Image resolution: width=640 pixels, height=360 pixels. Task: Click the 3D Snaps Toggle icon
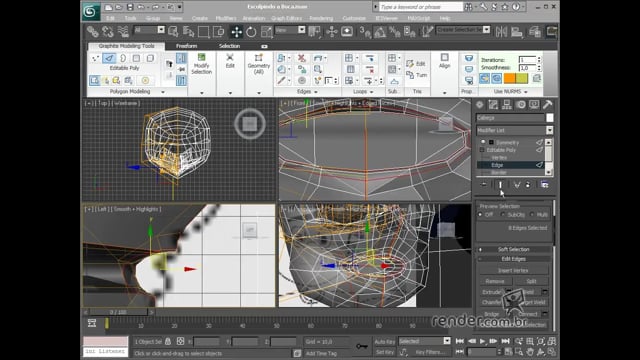pyautogui.click(x=364, y=31)
